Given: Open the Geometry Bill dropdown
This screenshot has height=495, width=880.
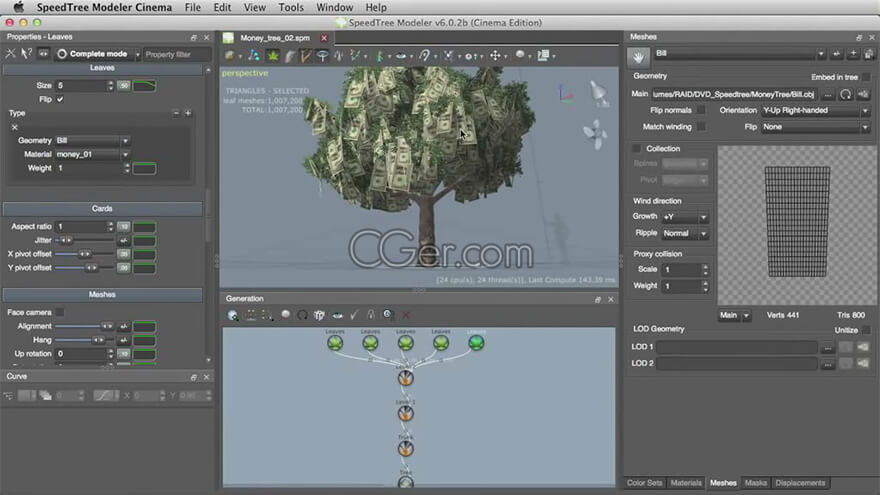Looking at the screenshot, I should coord(93,140).
